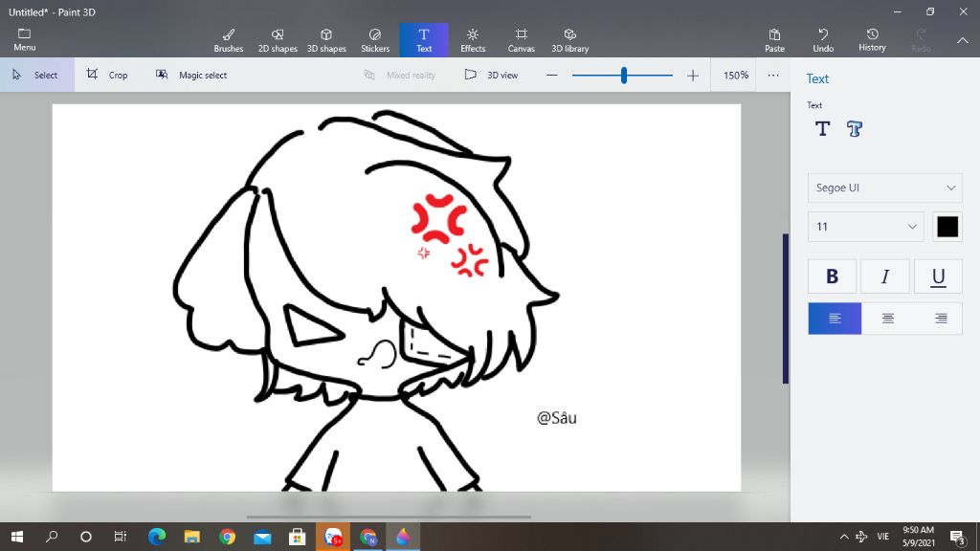The height and width of the screenshot is (551, 980).
Task: Open the Effects tab
Action: tap(473, 40)
